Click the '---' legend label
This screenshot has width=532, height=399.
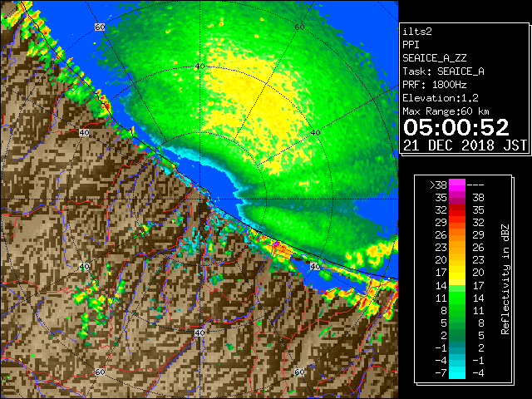[475, 185]
